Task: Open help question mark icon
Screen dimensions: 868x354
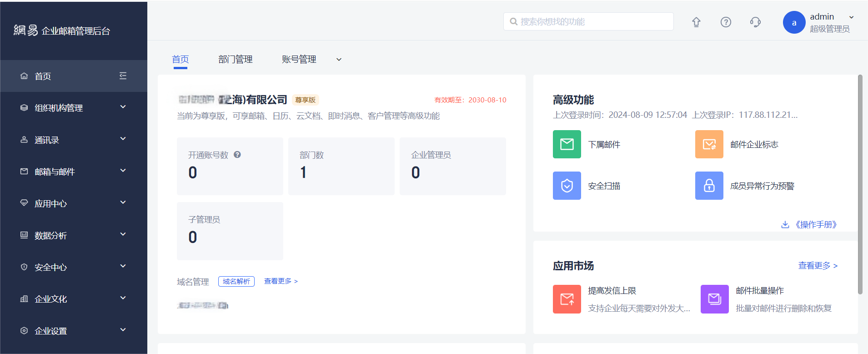Action: click(x=726, y=22)
